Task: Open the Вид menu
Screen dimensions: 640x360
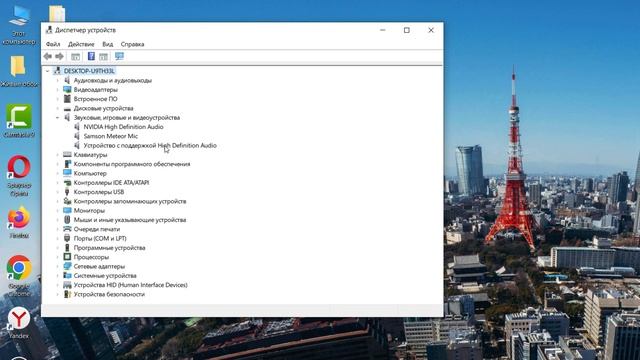Action: coord(108,44)
